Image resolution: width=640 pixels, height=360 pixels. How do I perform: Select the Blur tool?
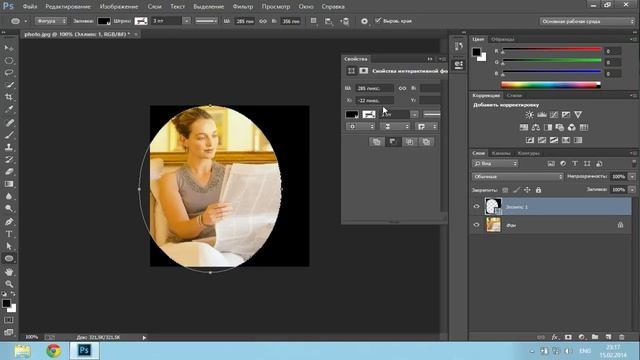coord(9,196)
